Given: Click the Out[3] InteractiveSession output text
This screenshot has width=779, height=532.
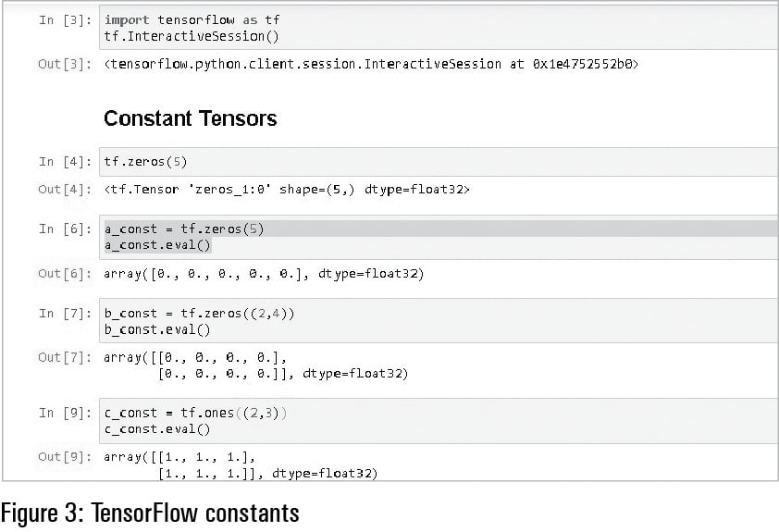Looking at the screenshot, I should pos(370,64).
